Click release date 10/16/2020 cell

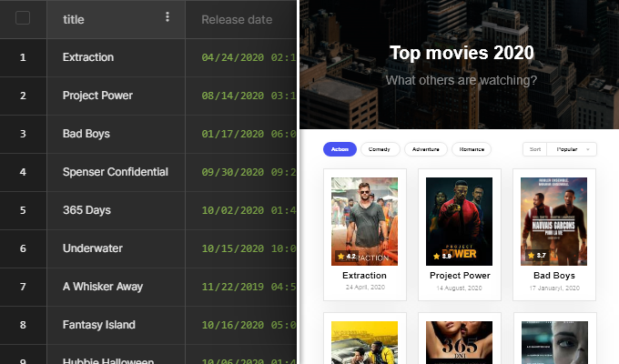pos(241,325)
